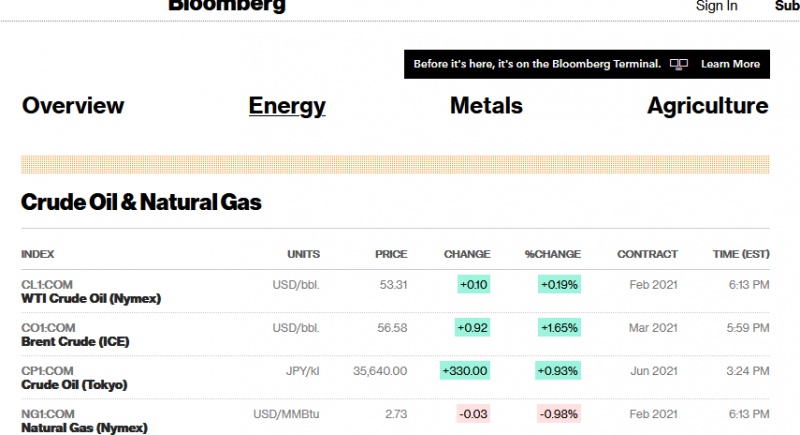Open WTI Crude Oil (Nymex) link
Viewport: 800px width, 435px height.
pos(91,298)
